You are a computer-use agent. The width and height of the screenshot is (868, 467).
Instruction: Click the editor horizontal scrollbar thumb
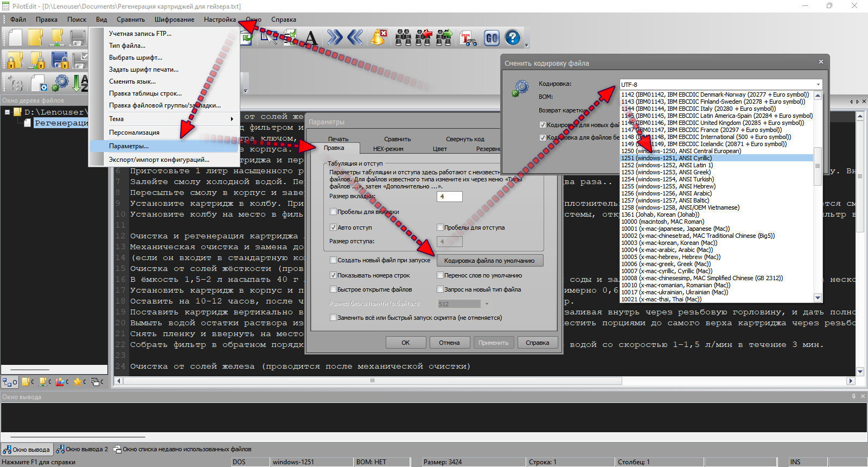click(372, 381)
